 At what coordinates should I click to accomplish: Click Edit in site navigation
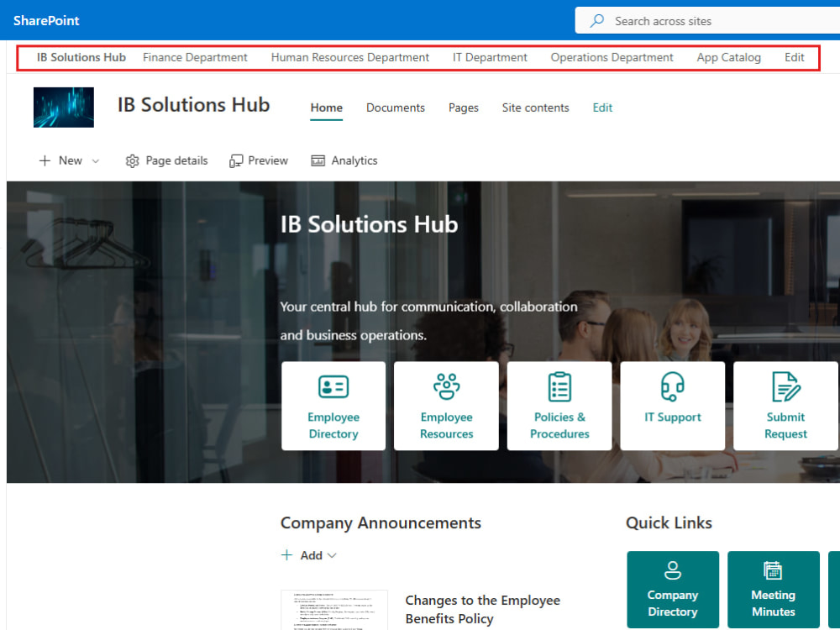point(602,108)
